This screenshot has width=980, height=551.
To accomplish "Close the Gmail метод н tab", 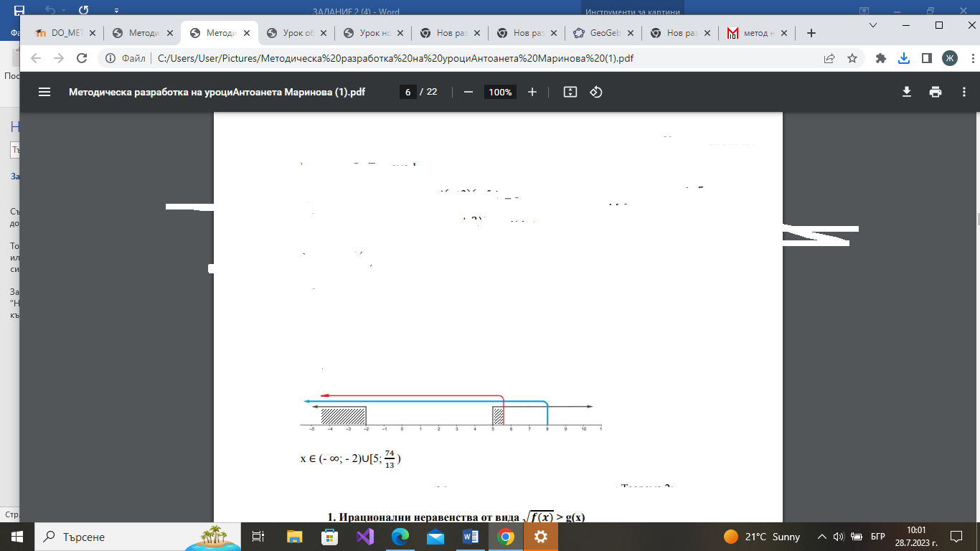I will 784,33.
